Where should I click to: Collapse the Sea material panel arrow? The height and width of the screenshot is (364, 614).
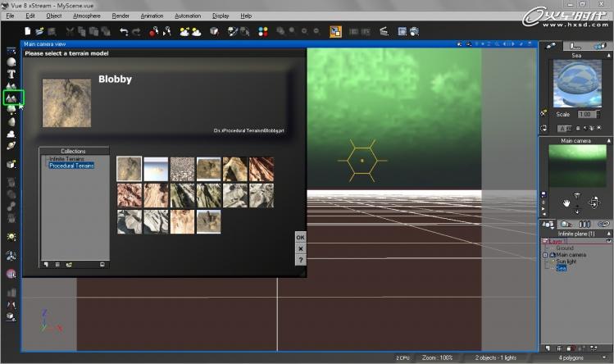pyautogui.click(x=608, y=56)
